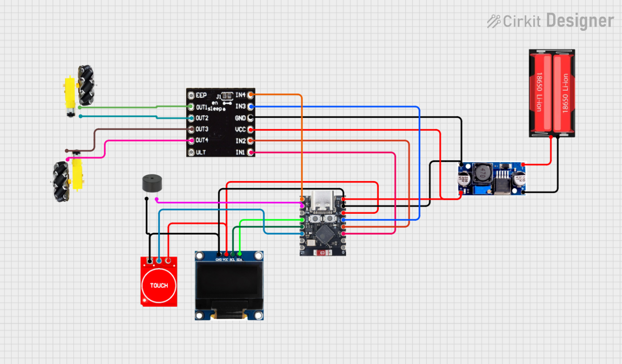The image size is (622, 364).
Task: Click the microcontroller pin with the magenta buzzer wire
Action: click(x=302, y=206)
